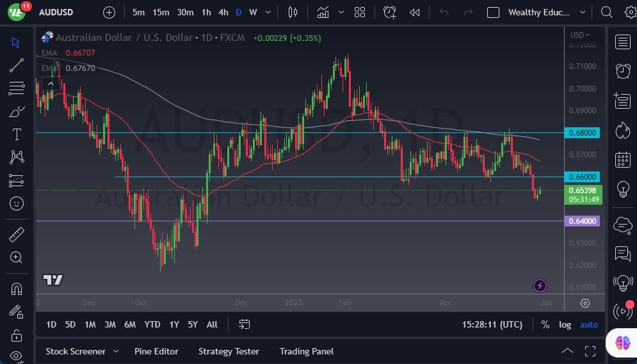Viewport: 637px width, 364px height.
Task: Click the bar replay rewind icon
Action: pyautogui.click(x=415, y=12)
